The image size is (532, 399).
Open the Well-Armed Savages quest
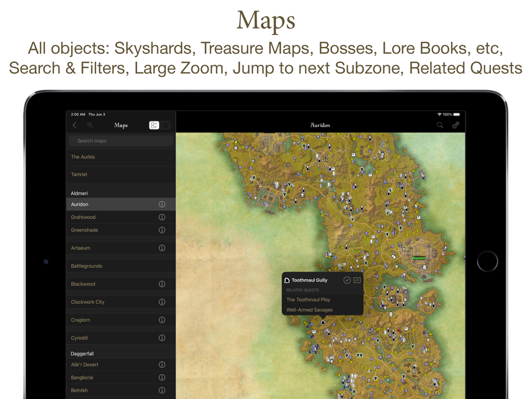pyautogui.click(x=323, y=310)
